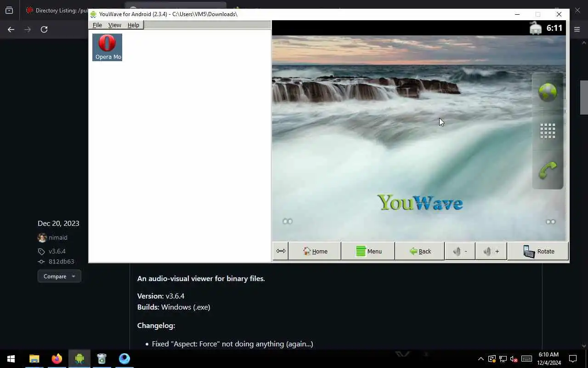Click the v3.6.4 tag link
Image resolution: width=588 pixels, height=368 pixels.
[x=57, y=252]
